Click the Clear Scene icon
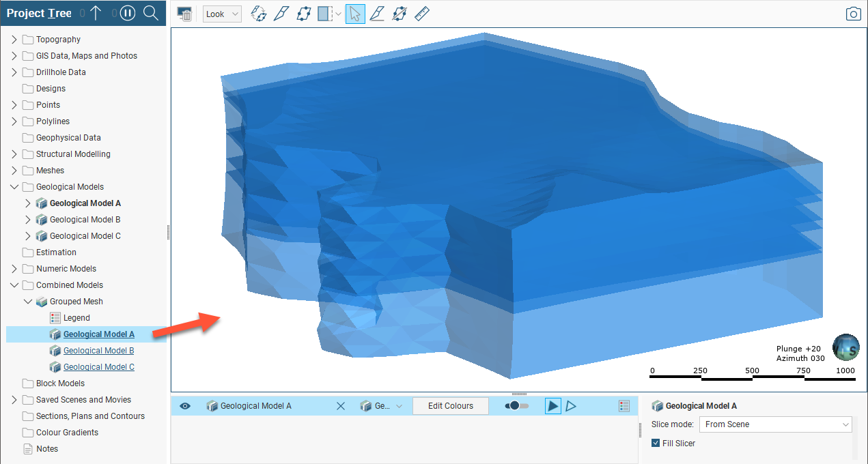 184,14
